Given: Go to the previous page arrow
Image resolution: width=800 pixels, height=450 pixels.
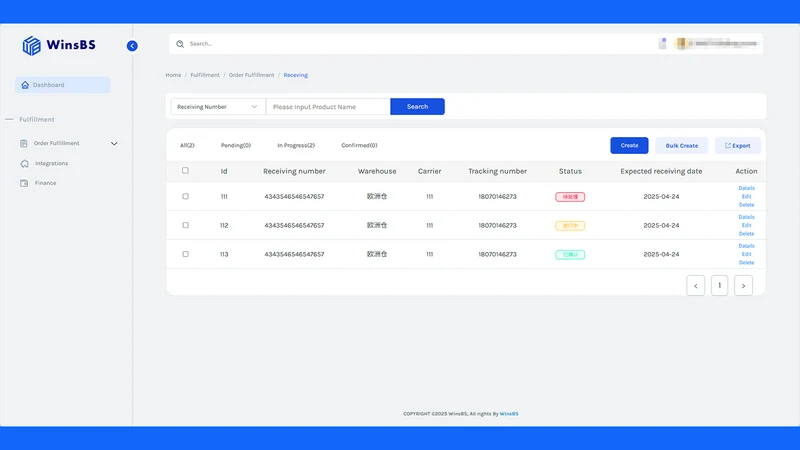Looking at the screenshot, I should pos(695,286).
